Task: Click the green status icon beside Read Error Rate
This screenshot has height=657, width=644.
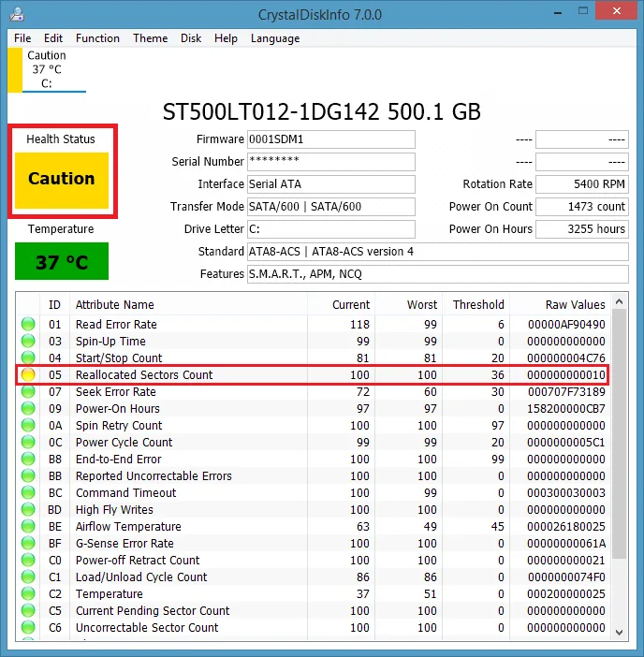Action: [x=28, y=324]
